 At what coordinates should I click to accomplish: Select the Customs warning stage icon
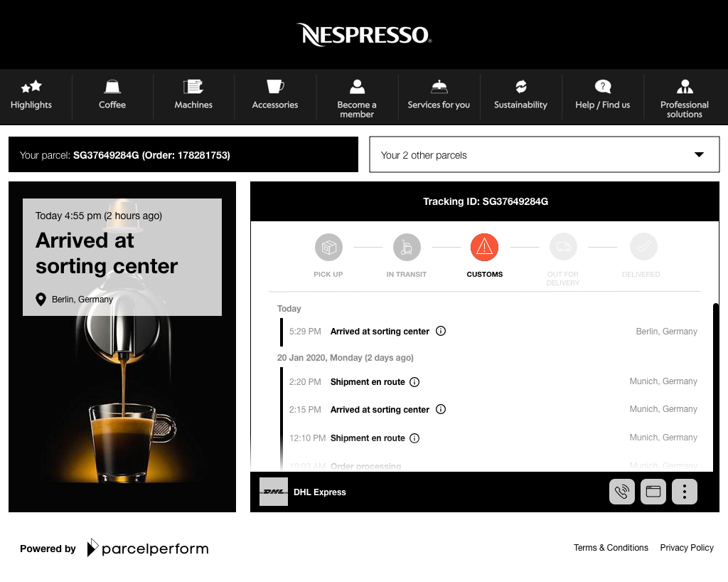[484, 247]
